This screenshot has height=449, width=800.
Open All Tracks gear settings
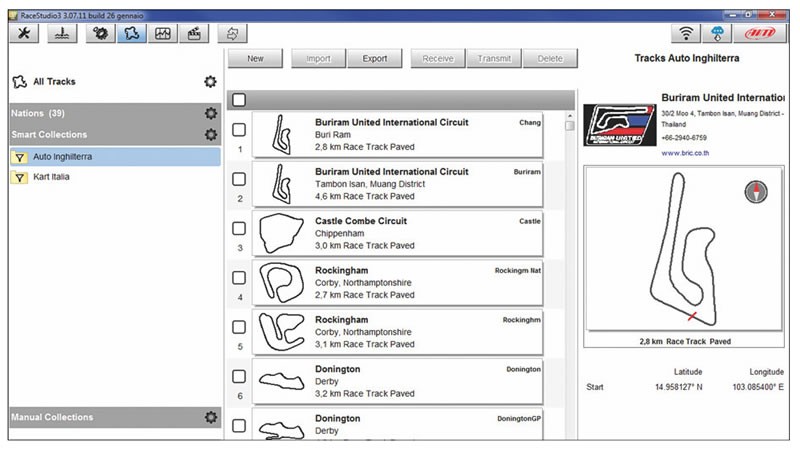point(210,82)
